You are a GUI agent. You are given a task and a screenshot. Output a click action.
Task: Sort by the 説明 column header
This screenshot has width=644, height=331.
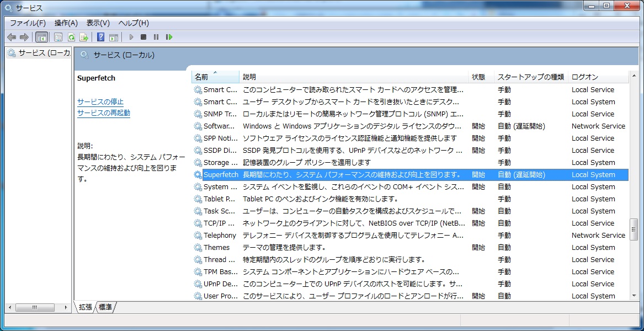click(x=354, y=77)
